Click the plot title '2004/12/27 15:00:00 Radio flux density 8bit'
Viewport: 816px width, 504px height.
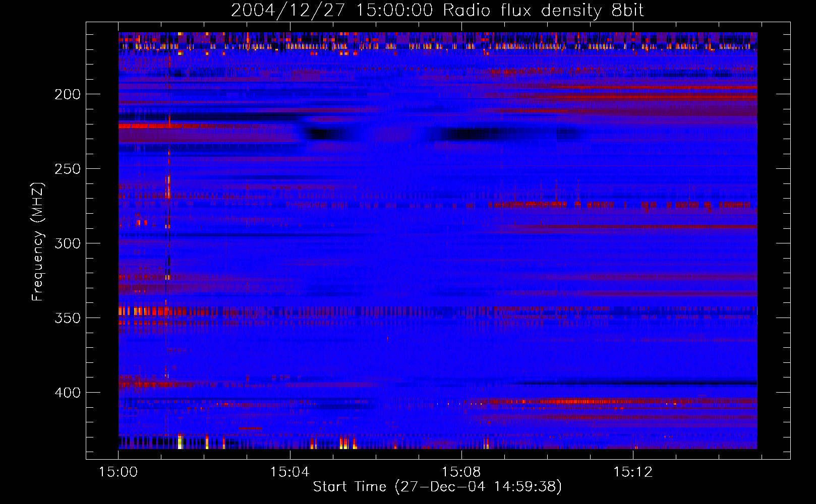(x=437, y=11)
